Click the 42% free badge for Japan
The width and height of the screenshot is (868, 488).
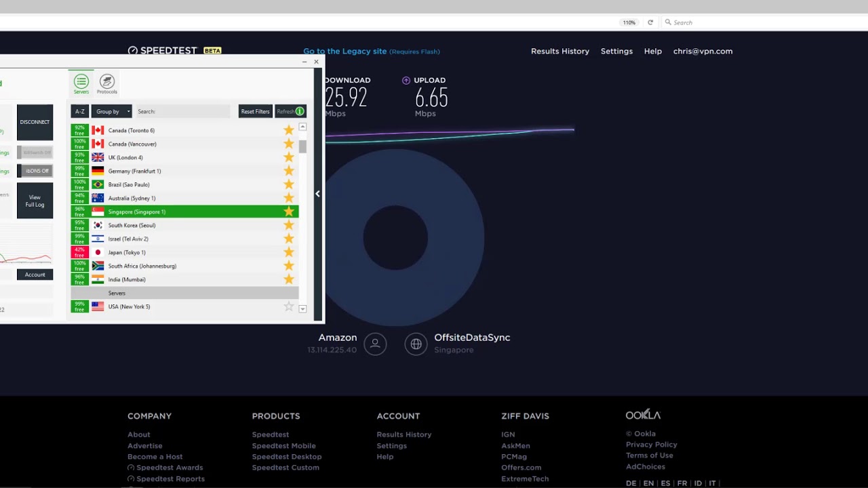[x=79, y=252]
